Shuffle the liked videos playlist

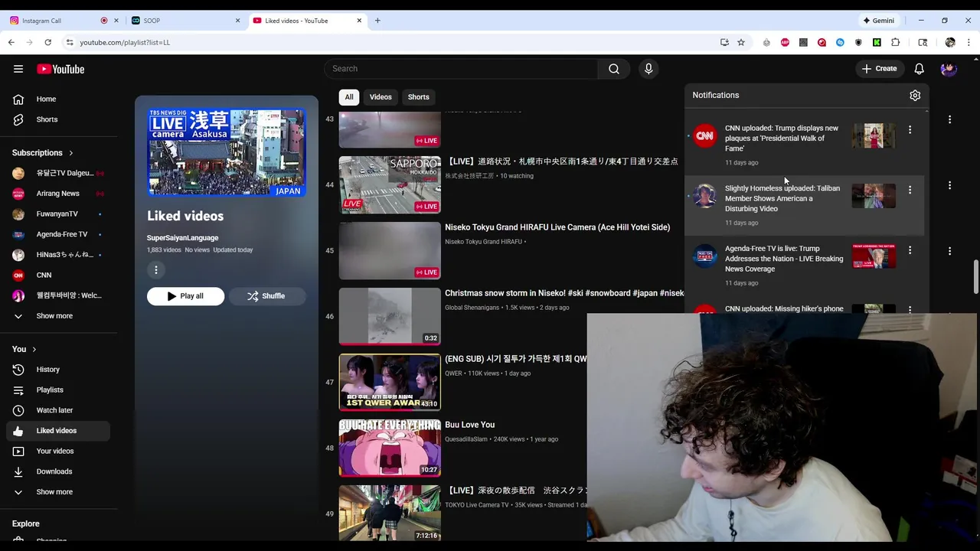(x=266, y=296)
